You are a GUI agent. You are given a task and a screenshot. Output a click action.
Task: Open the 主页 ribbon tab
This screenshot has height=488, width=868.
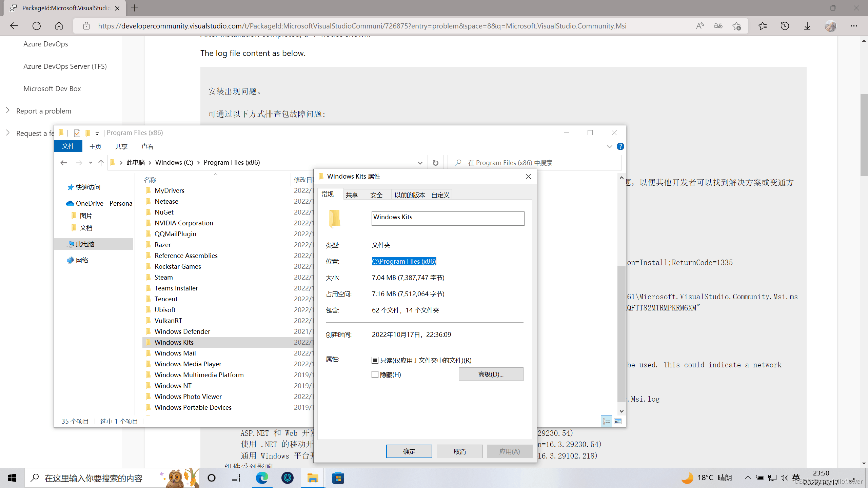tap(95, 146)
